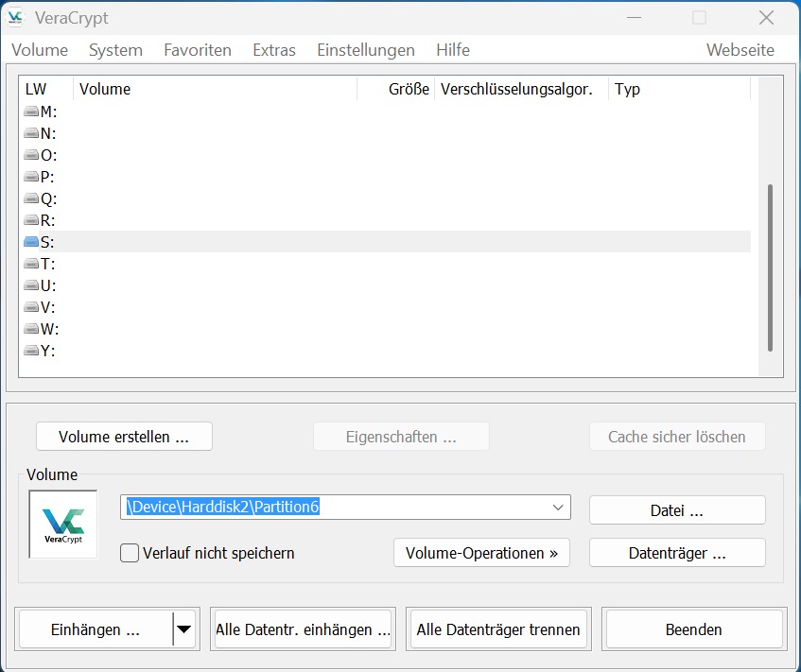The width and height of the screenshot is (801, 672).
Task: Click the VeraCrypt title bar app icon
Action: (15, 18)
